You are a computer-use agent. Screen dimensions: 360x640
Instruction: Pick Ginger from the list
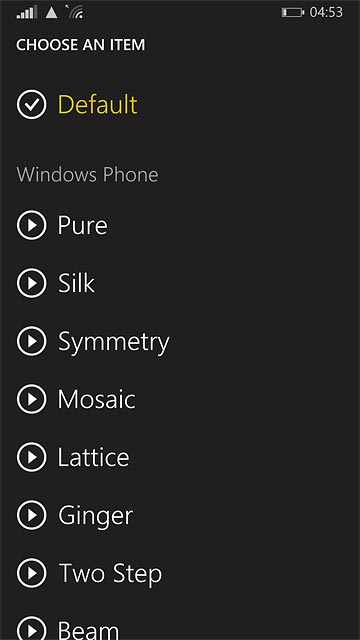click(96, 516)
